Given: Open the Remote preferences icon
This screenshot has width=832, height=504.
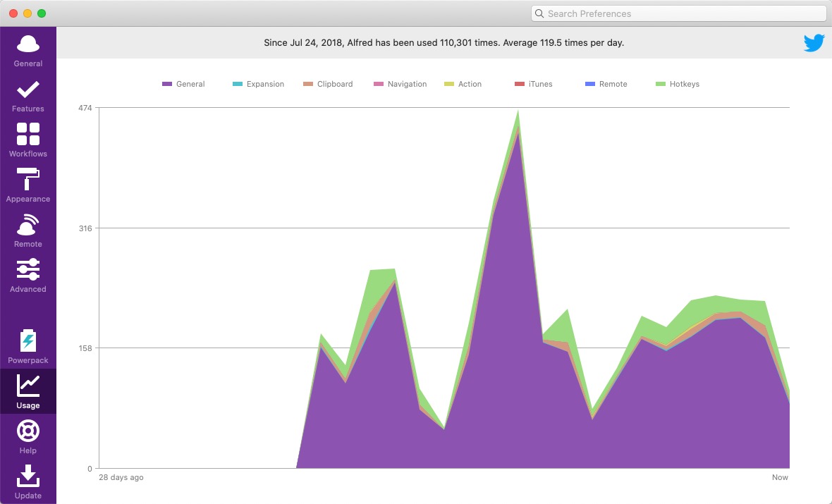Looking at the screenshot, I should click(28, 224).
